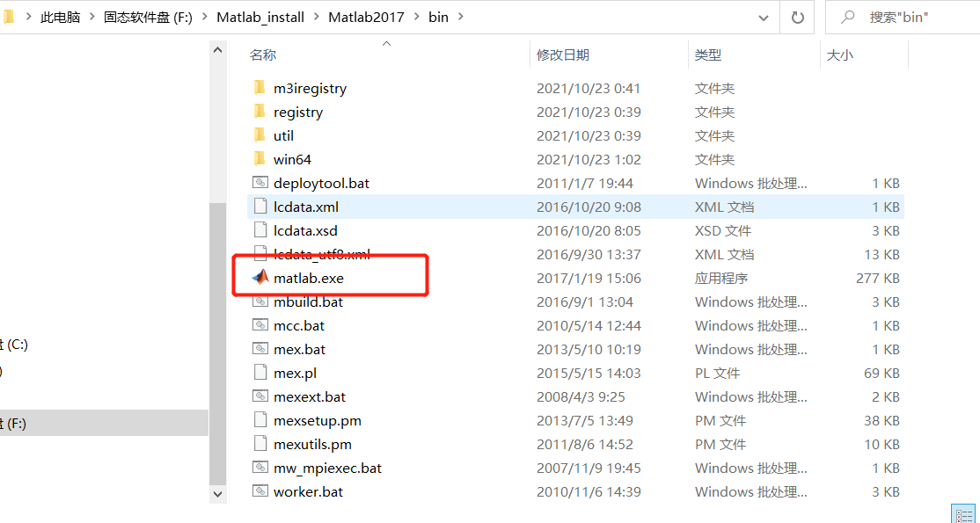Click the deploytool.bat file icon
Viewport: 980px width, 523px height.
point(260,183)
